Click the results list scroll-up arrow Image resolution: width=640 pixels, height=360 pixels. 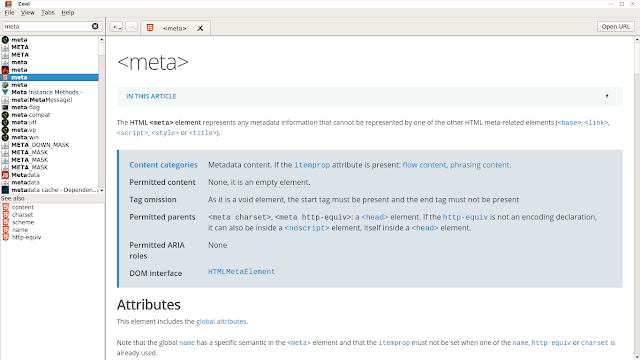point(102,40)
